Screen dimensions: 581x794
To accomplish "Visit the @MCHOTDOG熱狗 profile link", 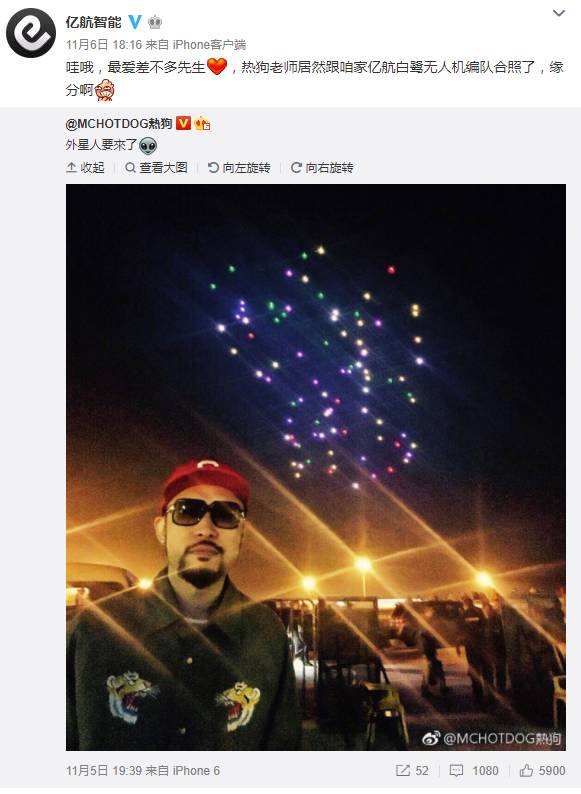I will coord(119,123).
